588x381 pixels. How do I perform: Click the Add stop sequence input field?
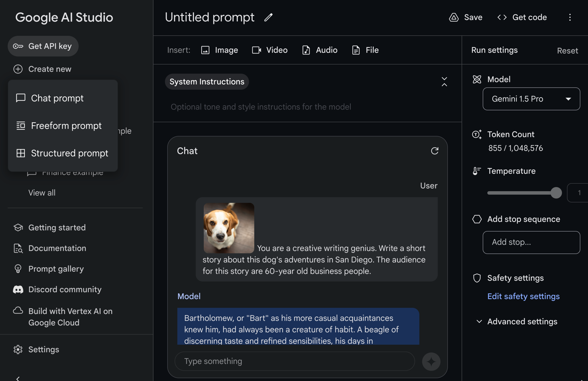[x=531, y=243]
